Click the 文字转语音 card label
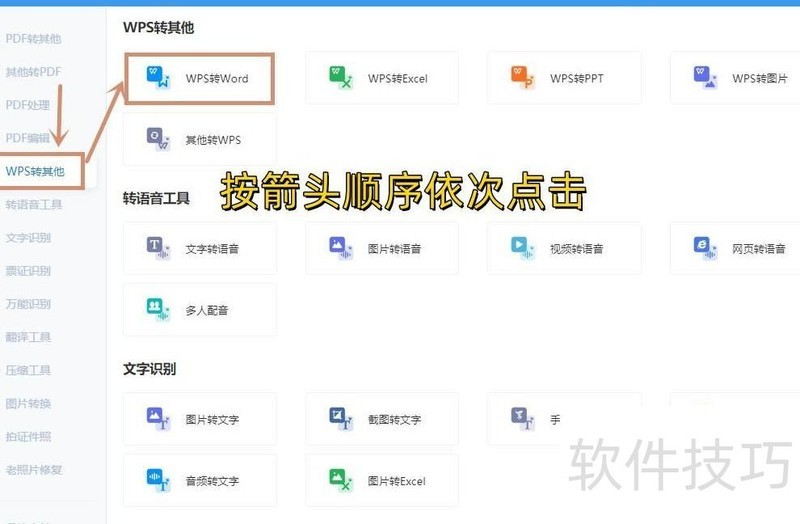 click(212, 249)
